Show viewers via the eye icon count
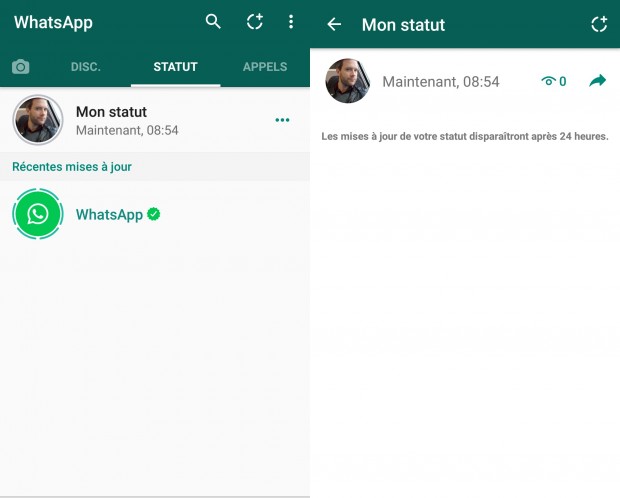This screenshot has width=620, height=498. coord(554,82)
